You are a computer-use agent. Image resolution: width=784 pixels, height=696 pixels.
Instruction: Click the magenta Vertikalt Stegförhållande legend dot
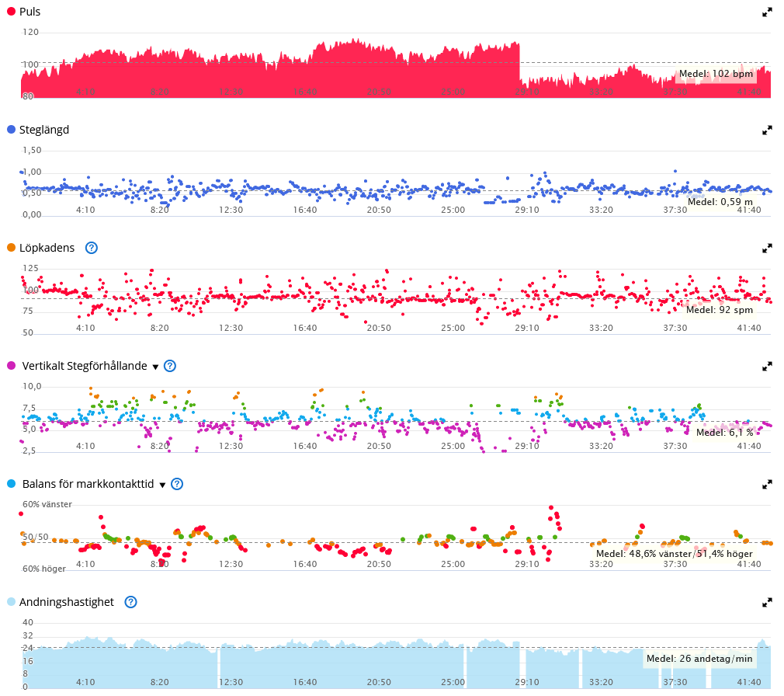(x=11, y=366)
